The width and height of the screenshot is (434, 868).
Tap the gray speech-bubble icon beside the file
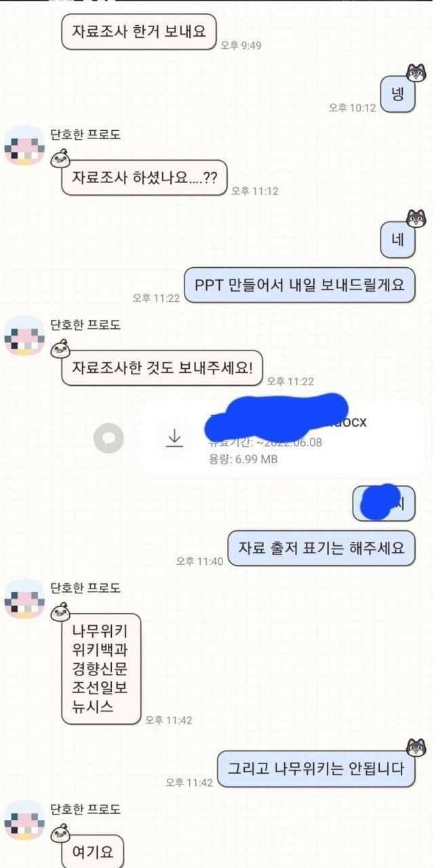click(x=108, y=439)
